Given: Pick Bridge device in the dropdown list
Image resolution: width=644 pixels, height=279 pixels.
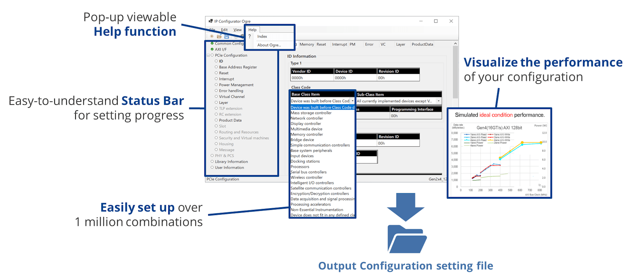Looking at the screenshot, I should click(302, 140).
